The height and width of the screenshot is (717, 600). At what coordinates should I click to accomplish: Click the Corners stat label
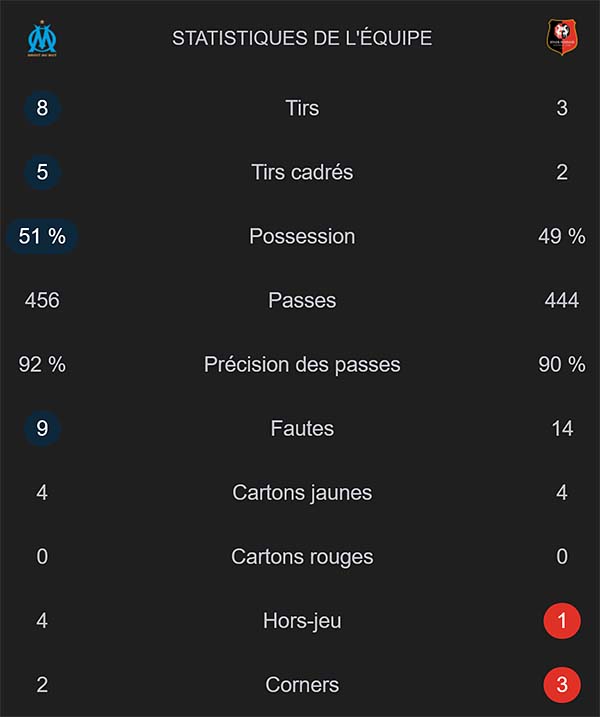click(x=302, y=685)
